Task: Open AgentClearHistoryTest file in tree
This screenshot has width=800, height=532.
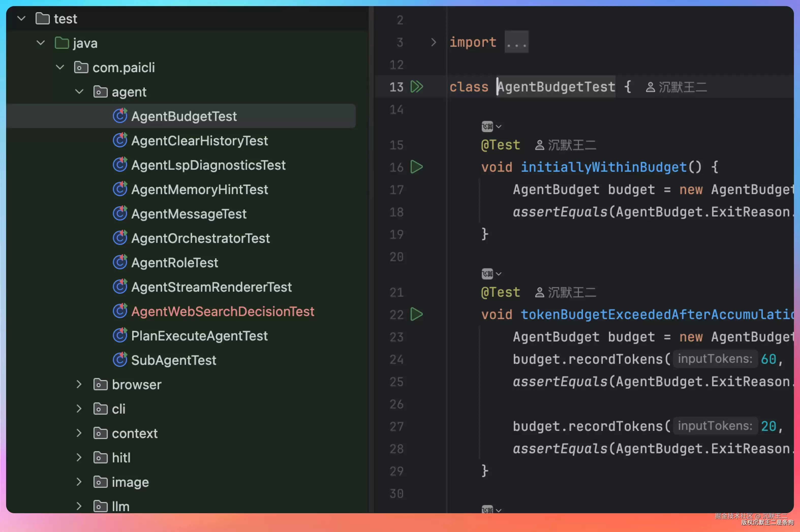Action: pos(199,140)
